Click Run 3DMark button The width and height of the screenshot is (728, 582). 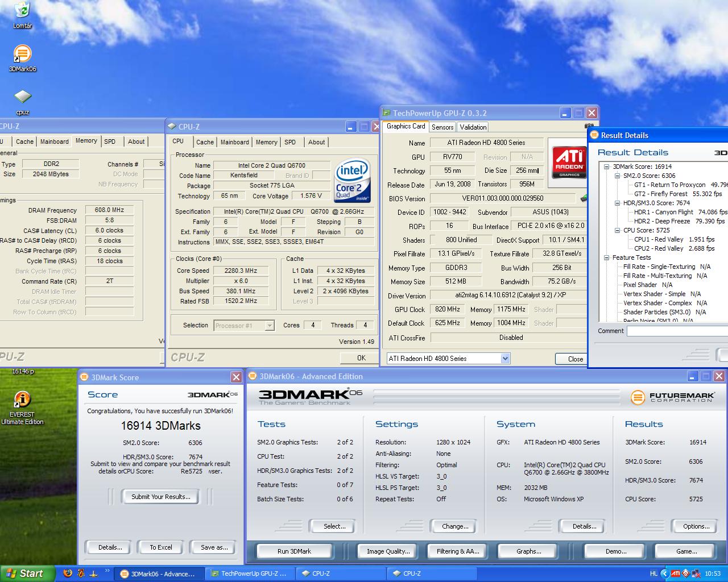[x=294, y=551]
